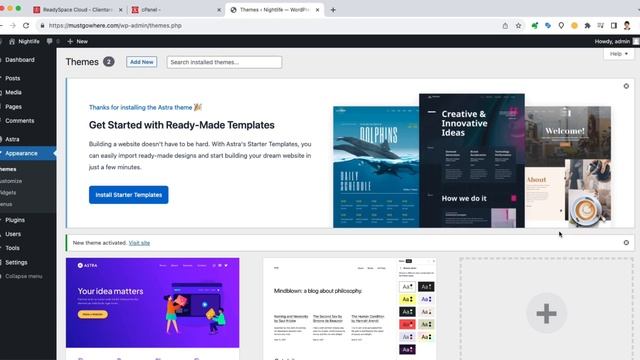Expand the Help dropdown tab
This screenshot has height=360, width=640.
coord(619,54)
